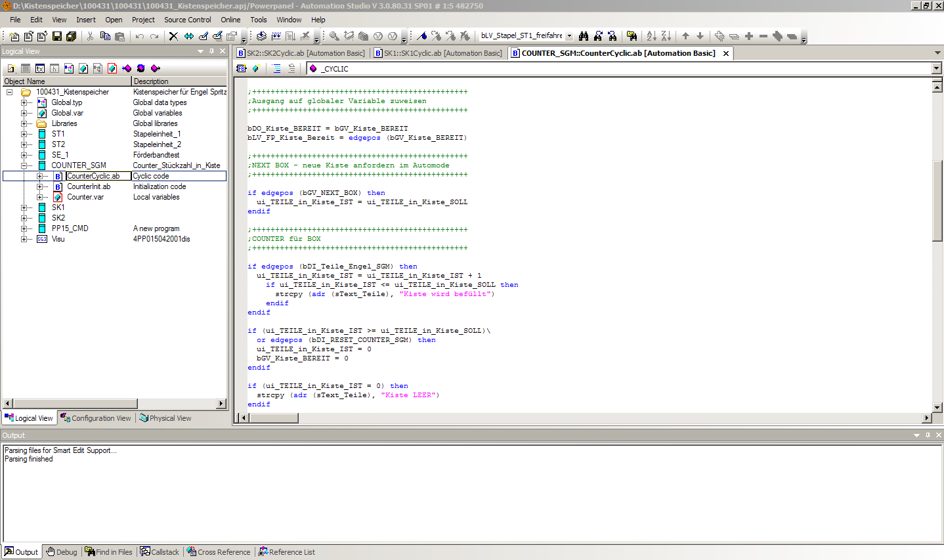This screenshot has width=944, height=560.
Task: Click the Save floppy disk icon
Action: (x=57, y=36)
